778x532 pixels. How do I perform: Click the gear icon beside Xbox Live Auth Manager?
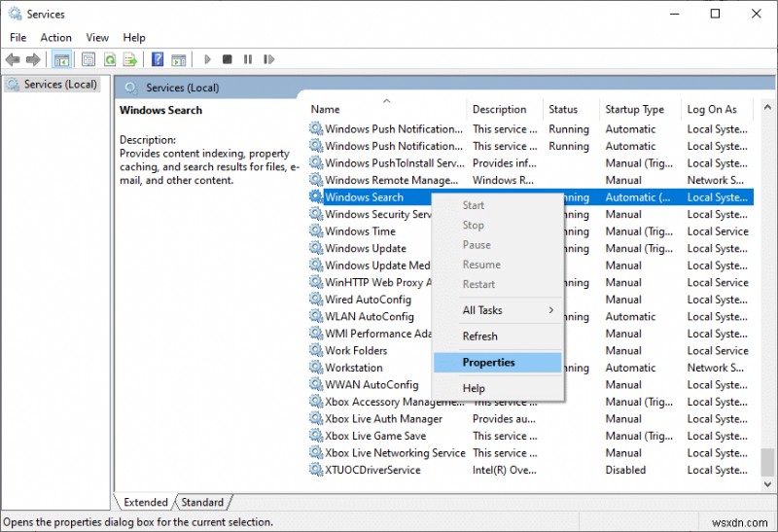[316, 418]
